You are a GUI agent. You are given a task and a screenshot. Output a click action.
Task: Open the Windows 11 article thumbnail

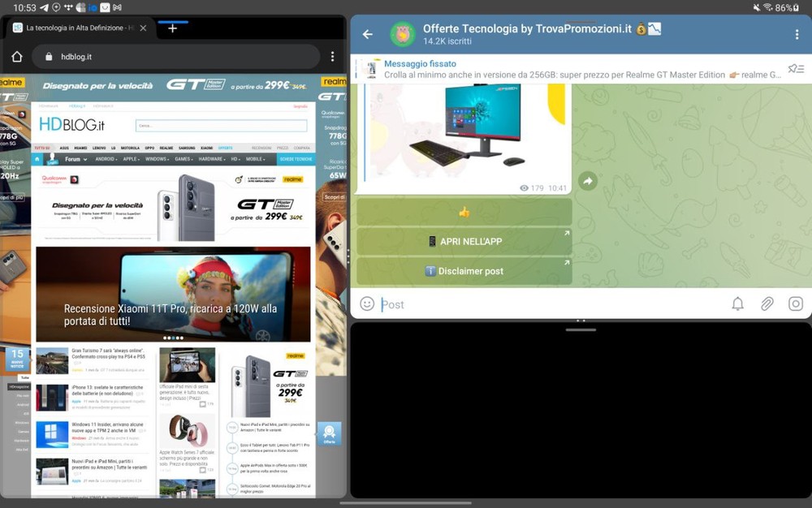[52, 434]
